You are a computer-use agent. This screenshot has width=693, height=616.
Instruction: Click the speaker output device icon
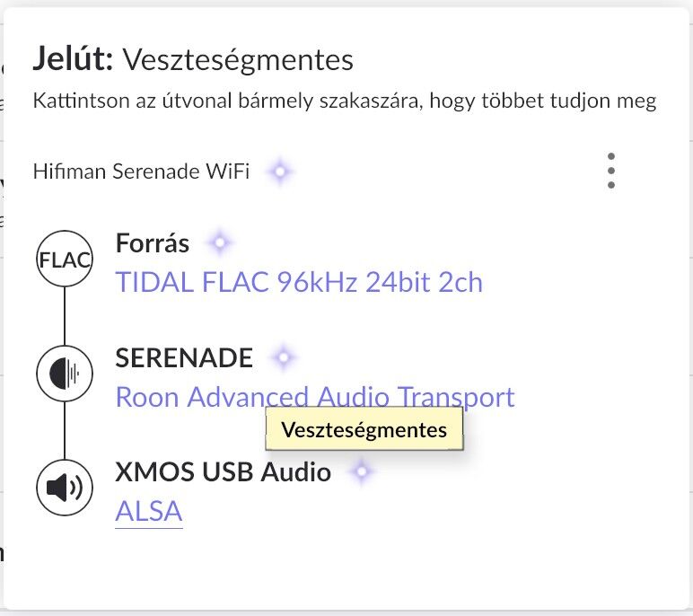point(65,488)
